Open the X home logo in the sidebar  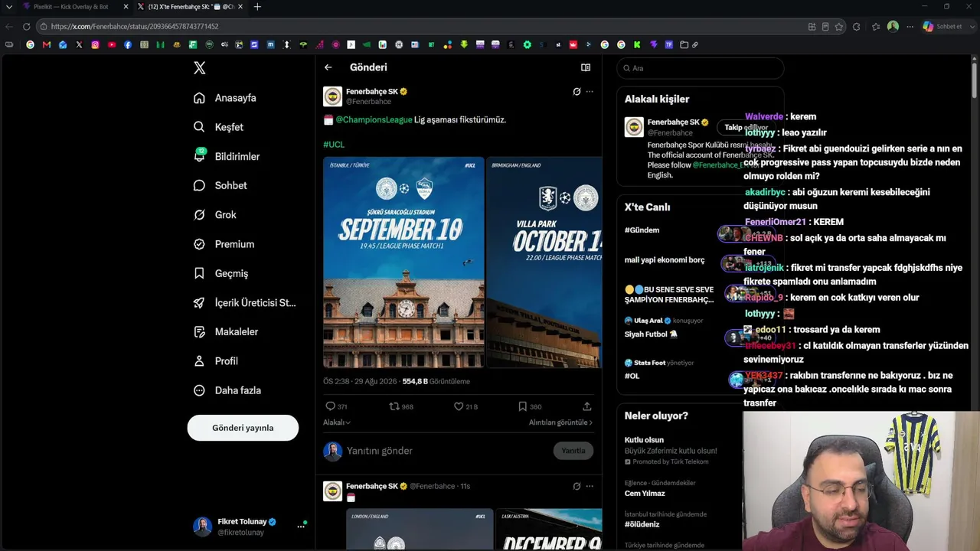(199, 68)
